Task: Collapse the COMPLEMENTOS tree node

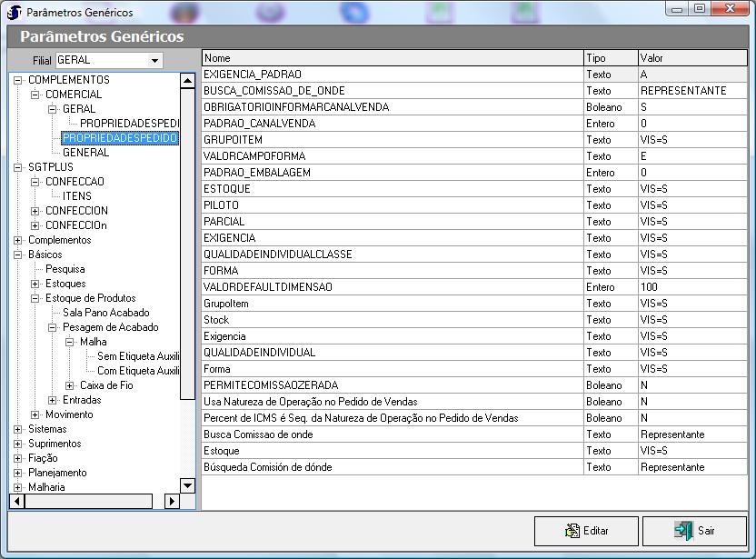Action: click(19, 80)
